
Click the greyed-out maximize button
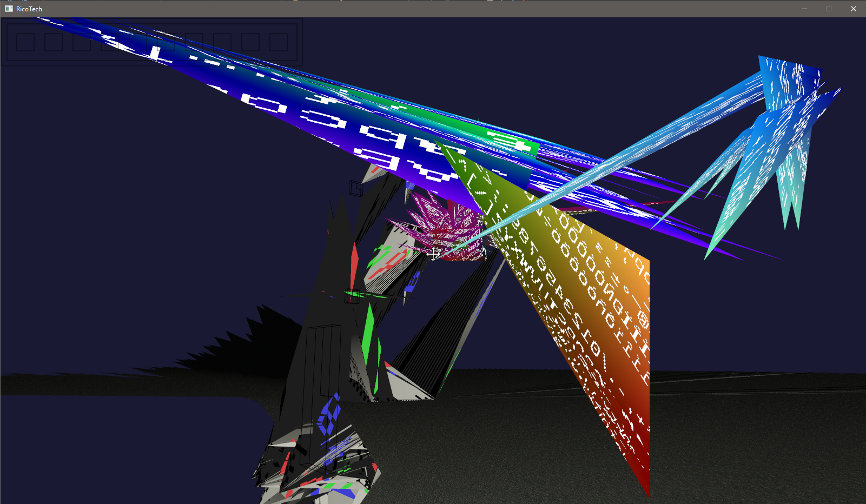tap(829, 9)
